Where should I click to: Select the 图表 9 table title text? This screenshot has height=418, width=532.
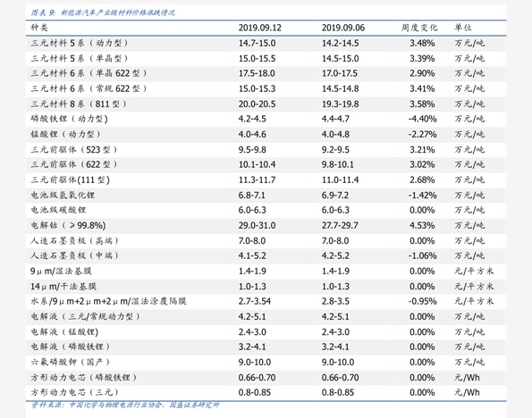[x=103, y=13]
